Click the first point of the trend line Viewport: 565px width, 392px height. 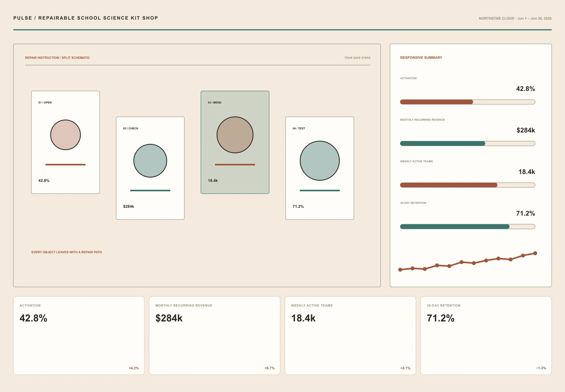[x=400, y=270]
